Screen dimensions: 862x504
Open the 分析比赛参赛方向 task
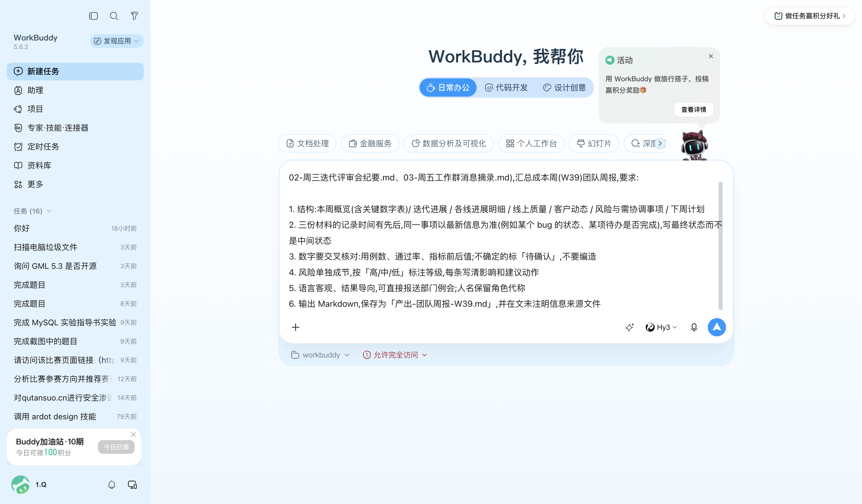coord(75,379)
